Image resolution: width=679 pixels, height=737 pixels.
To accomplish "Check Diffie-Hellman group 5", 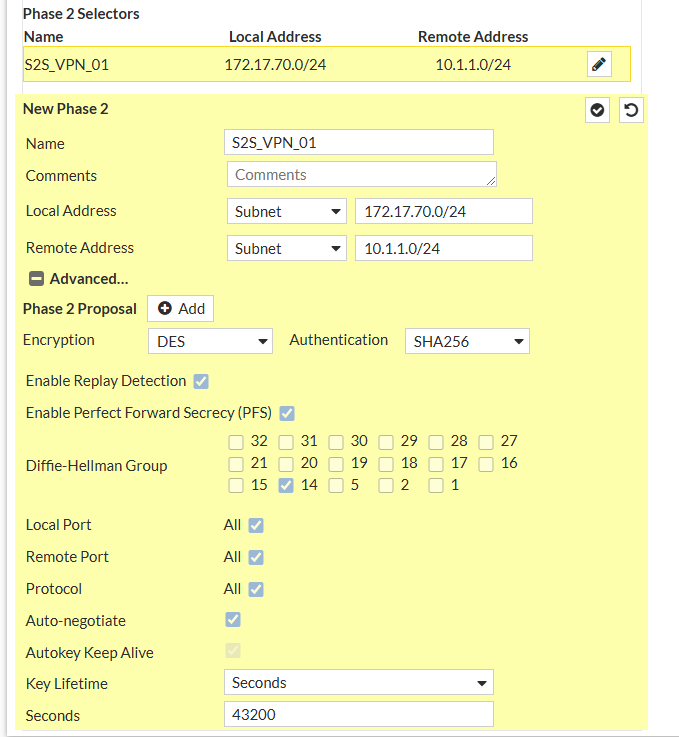I will point(336,486).
